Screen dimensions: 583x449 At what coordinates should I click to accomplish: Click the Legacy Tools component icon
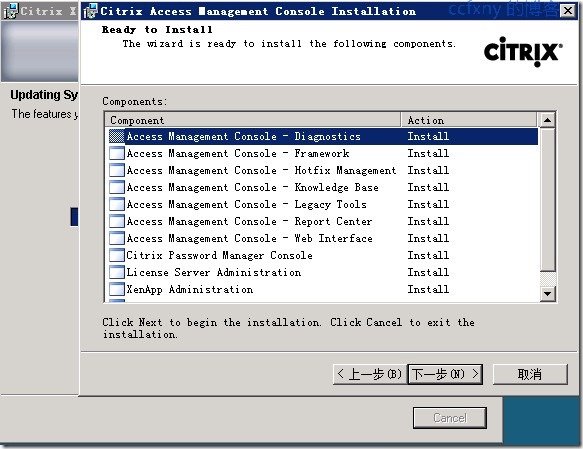coord(117,204)
